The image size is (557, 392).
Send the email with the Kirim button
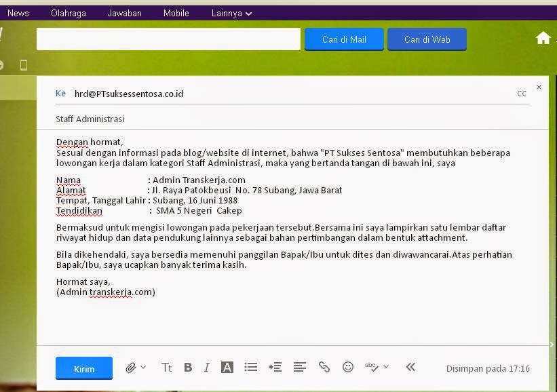point(83,368)
